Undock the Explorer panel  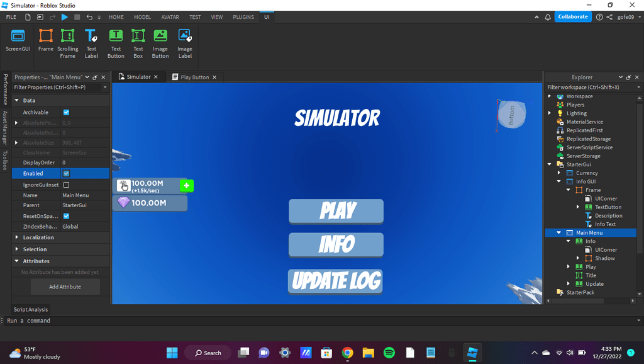[x=628, y=77]
